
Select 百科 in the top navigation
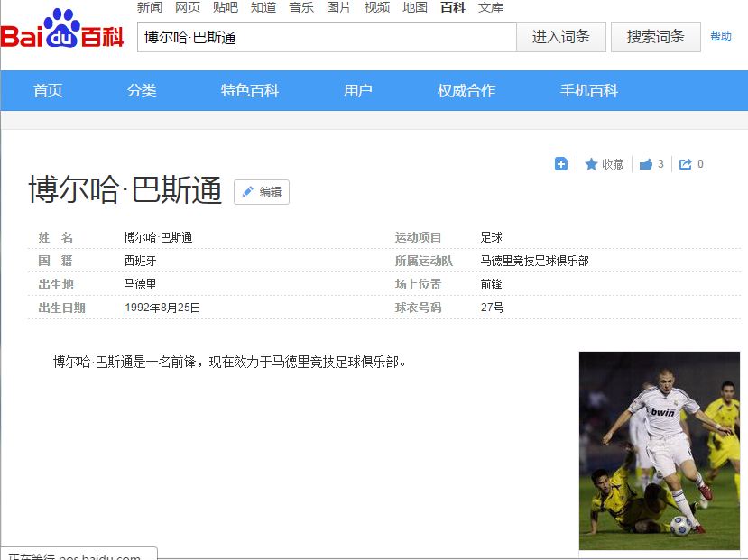[453, 7]
